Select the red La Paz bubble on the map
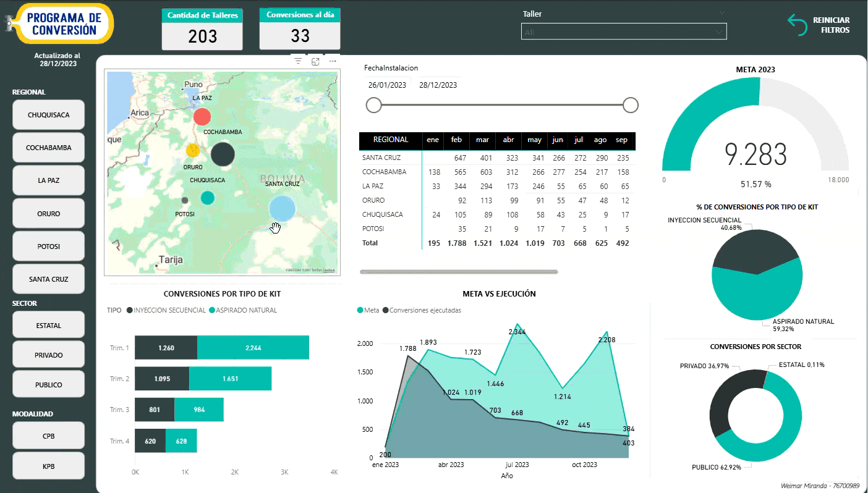This screenshot has height=493, width=868. pos(202,116)
